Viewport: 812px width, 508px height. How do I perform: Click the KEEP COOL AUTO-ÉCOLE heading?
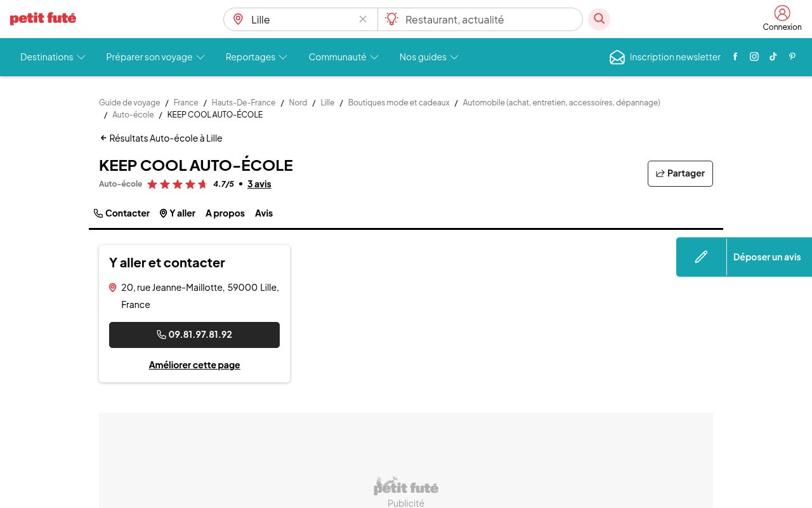pyautogui.click(x=196, y=166)
